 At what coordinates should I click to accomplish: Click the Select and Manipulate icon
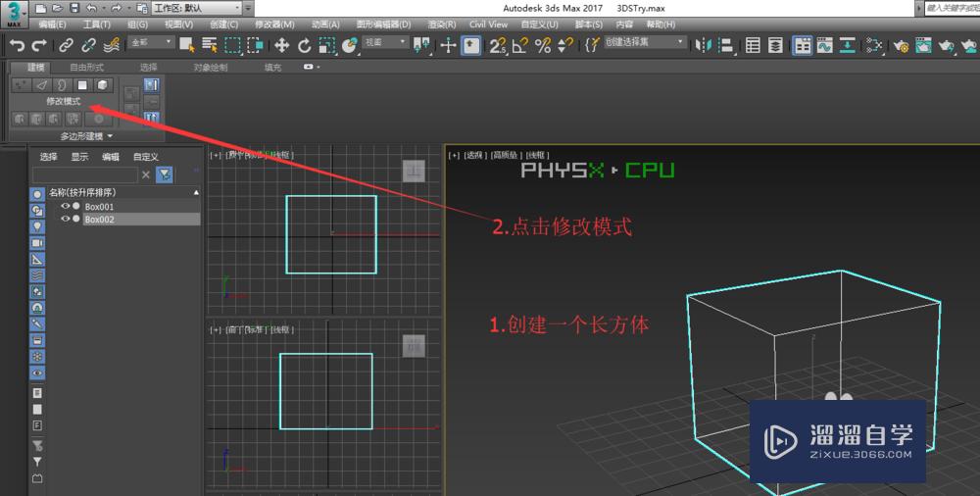click(x=448, y=45)
